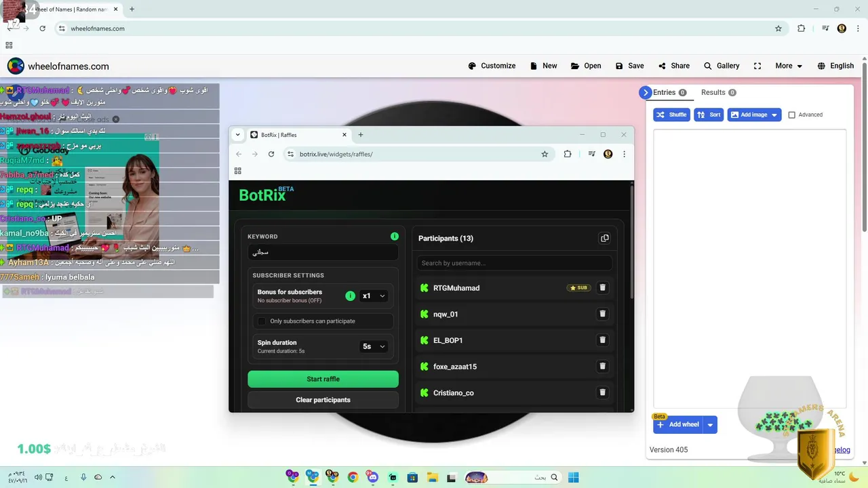Image resolution: width=868 pixels, height=488 pixels.
Task: Sort the wheel entries
Action: pos(709,115)
